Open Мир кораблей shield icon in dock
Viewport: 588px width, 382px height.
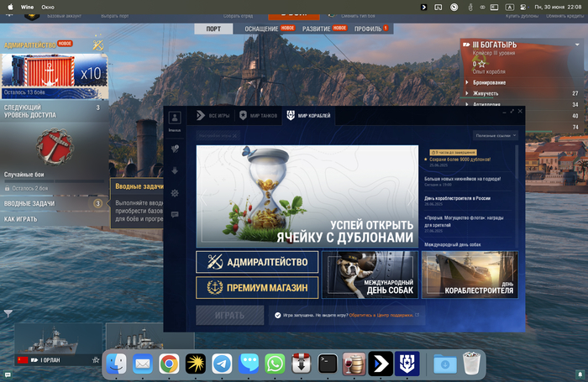[x=407, y=364]
